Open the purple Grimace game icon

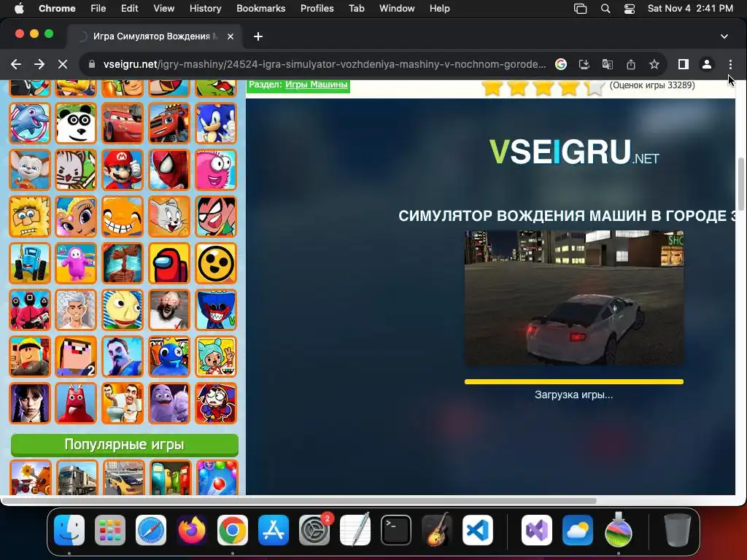click(x=169, y=403)
